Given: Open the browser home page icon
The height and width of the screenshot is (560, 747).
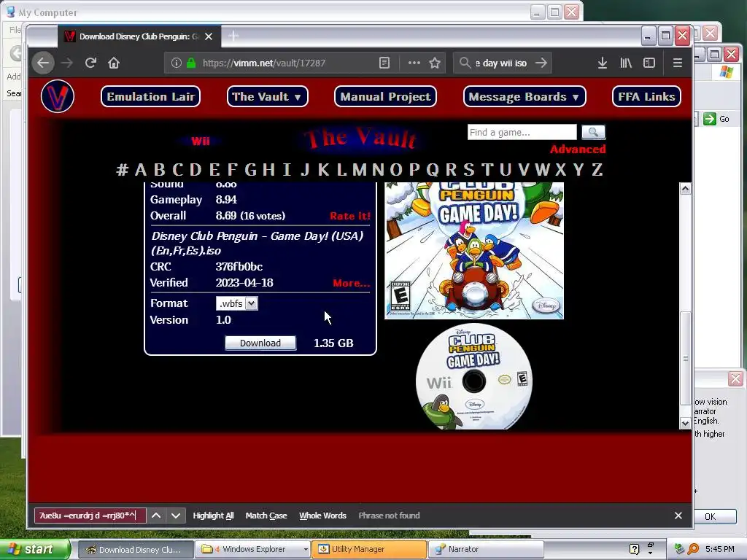Looking at the screenshot, I should point(113,63).
